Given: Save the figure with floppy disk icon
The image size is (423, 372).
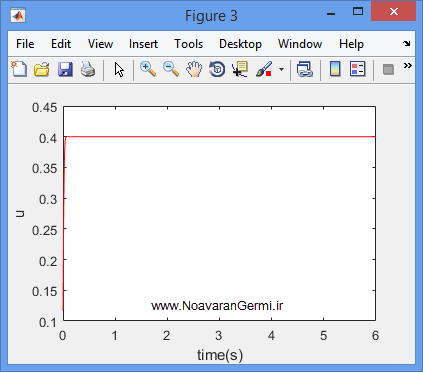Looking at the screenshot, I should click(65, 70).
